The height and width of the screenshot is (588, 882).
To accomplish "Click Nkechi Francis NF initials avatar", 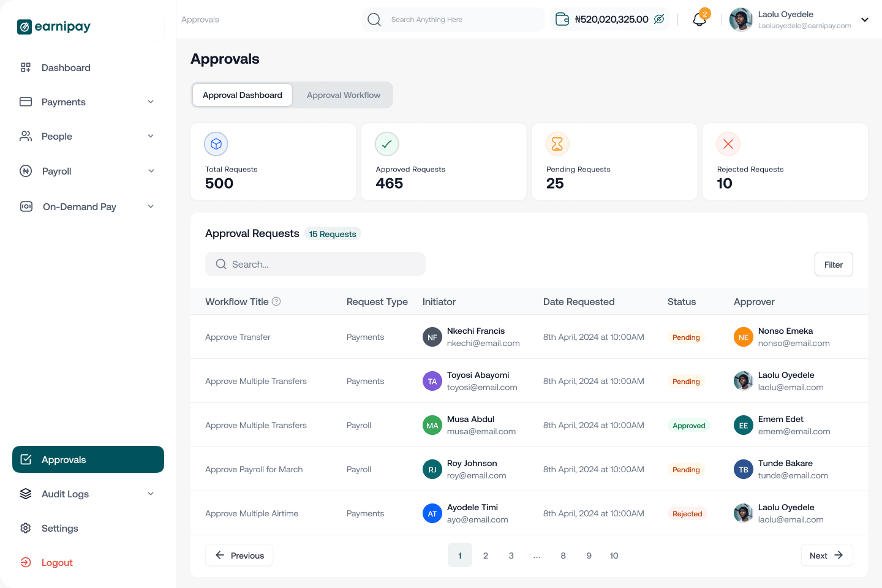I will (x=432, y=337).
